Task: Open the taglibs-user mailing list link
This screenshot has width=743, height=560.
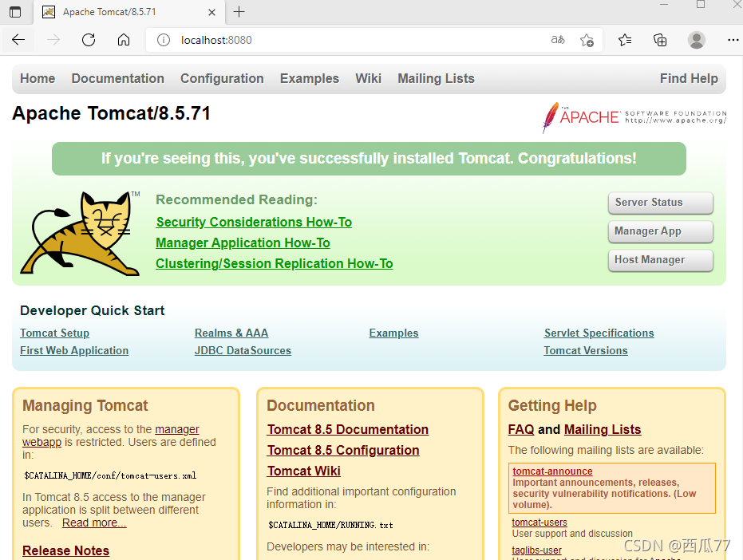Action: point(536,550)
